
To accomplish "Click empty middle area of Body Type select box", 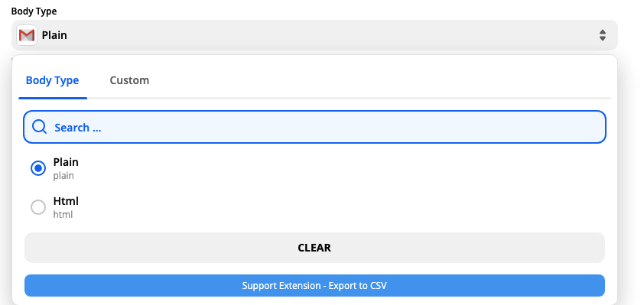I will [329, 35].
